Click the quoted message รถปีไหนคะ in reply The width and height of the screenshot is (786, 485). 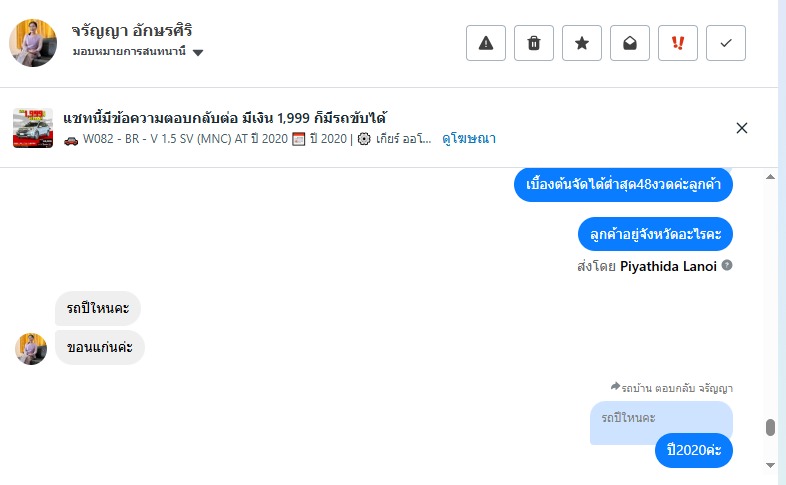point(629,416)
